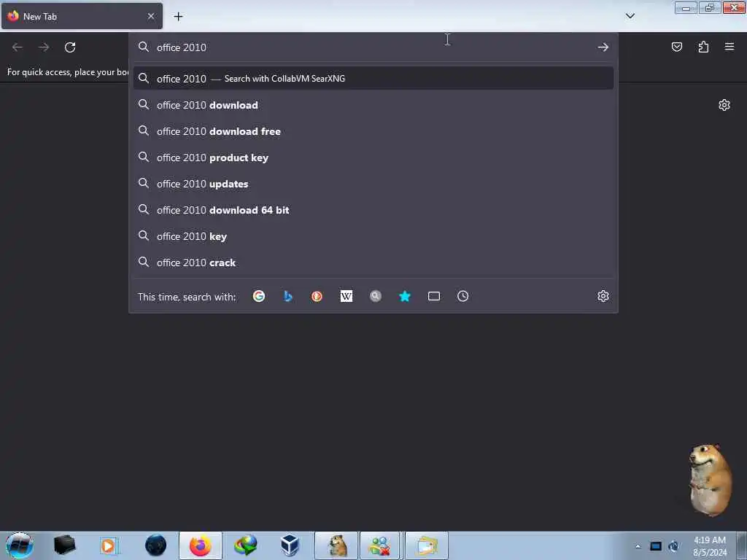Click the back navigation arrow
The height and width of the screenshot is (560, 747).
point(18,47)
